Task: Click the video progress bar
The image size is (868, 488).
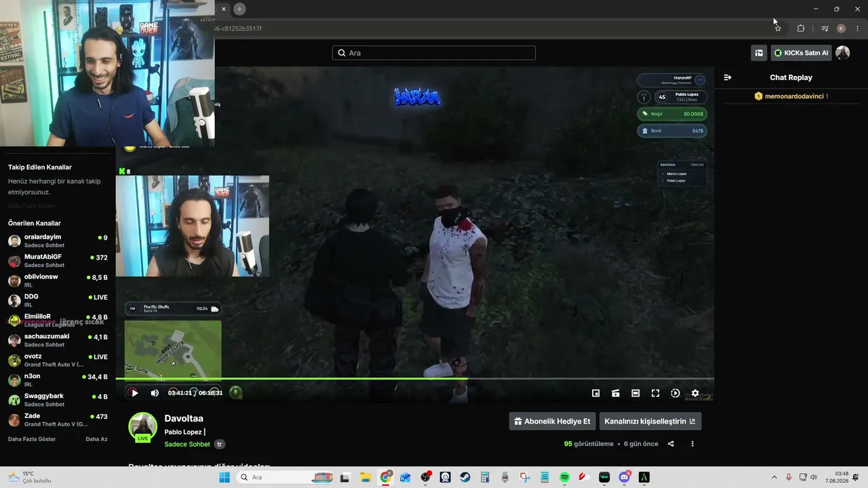Action: [414, 378]
